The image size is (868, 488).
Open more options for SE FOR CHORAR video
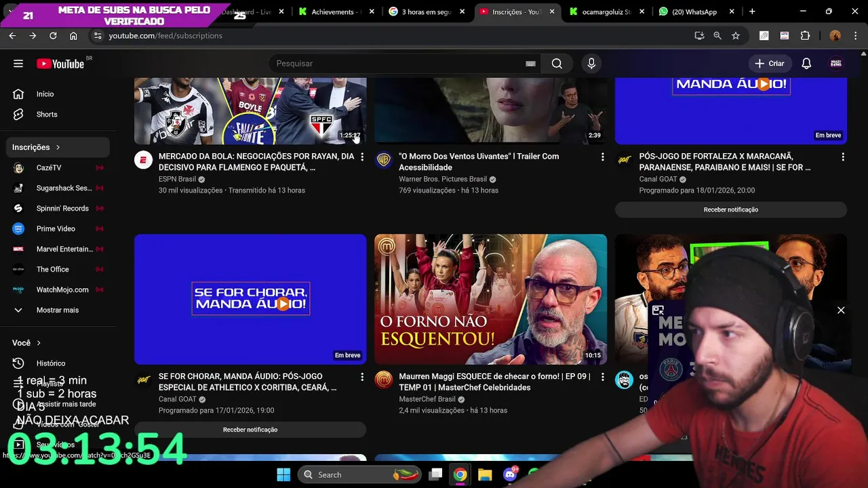click(x=362, y=377)
